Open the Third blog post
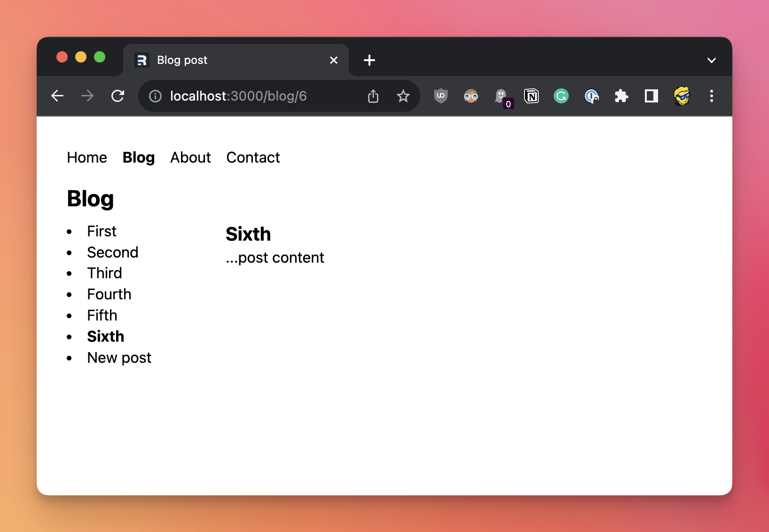 point(104,273)
